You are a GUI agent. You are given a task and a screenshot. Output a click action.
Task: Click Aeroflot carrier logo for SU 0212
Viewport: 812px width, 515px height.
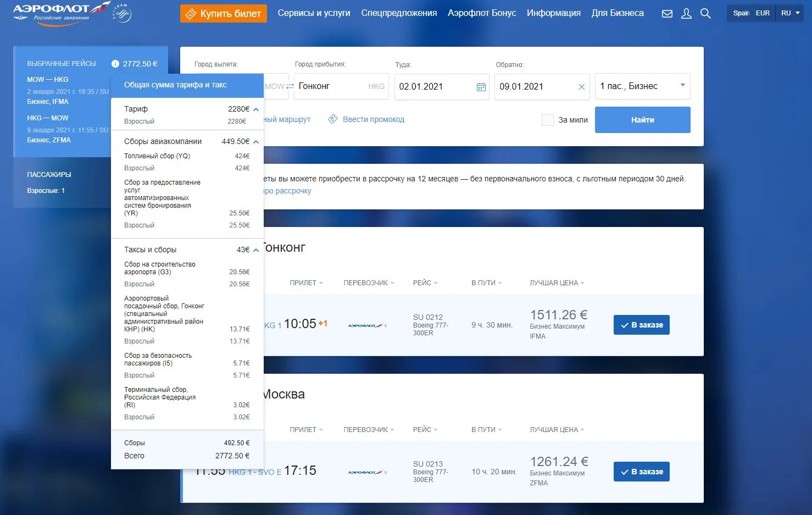(x=368, y=325)
